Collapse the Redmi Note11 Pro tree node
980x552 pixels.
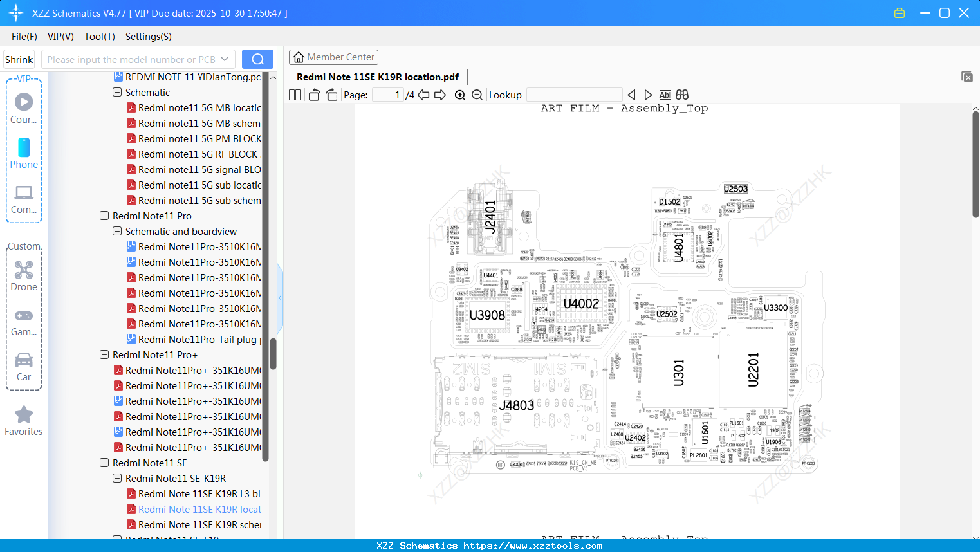[x=104, y=216]
